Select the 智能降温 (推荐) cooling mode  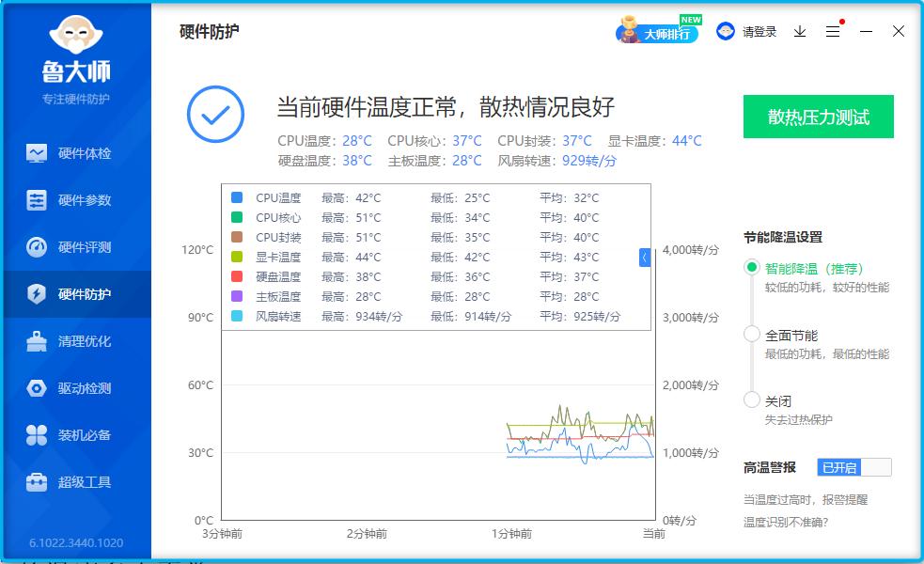(750, 268)
